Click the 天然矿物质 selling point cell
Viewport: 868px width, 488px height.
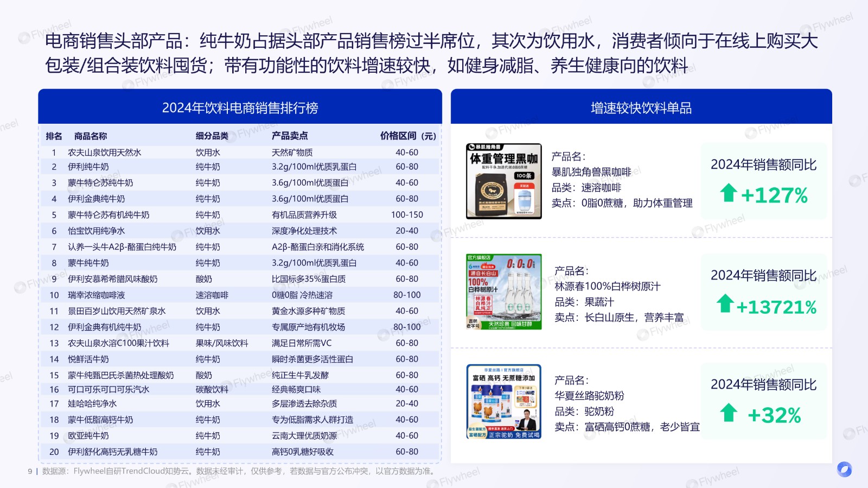tap(292, 153)
